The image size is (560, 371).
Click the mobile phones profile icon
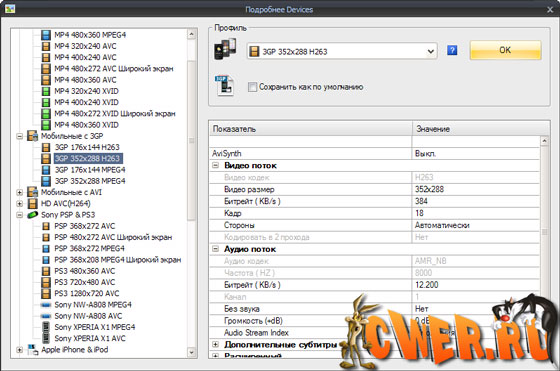[x=225, y=49]
